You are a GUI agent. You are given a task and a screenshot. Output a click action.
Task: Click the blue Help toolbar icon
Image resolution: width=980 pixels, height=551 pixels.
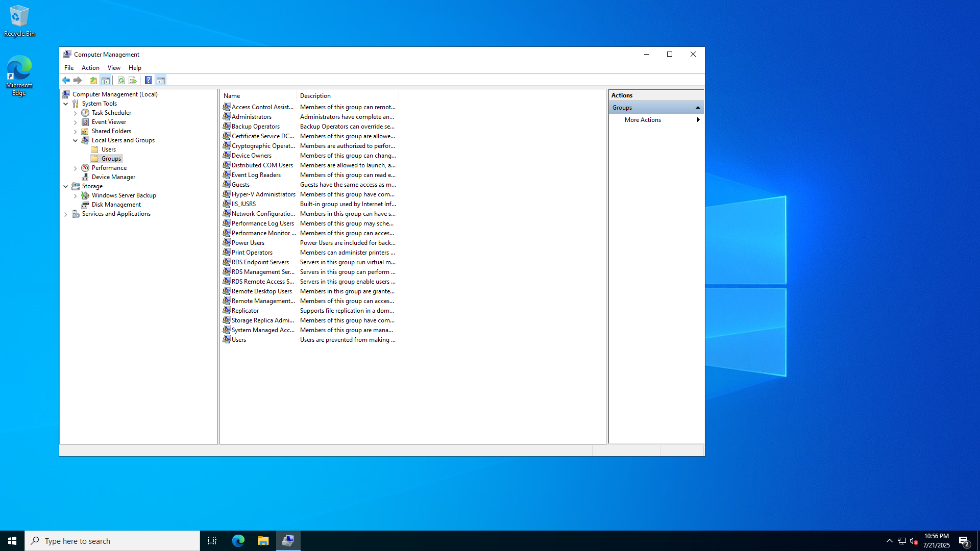click(148, 80)
